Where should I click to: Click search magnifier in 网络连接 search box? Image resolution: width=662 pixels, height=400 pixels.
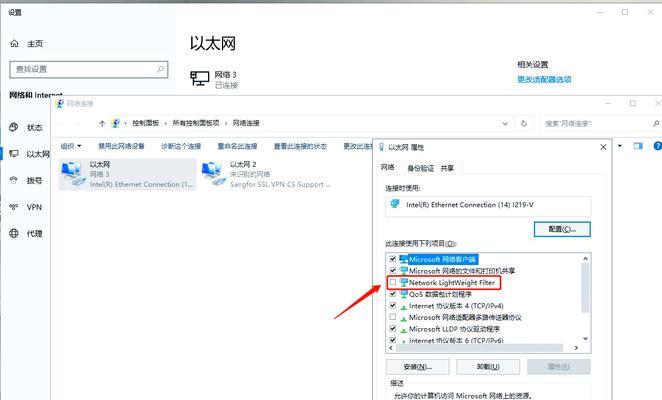point(655,124)
